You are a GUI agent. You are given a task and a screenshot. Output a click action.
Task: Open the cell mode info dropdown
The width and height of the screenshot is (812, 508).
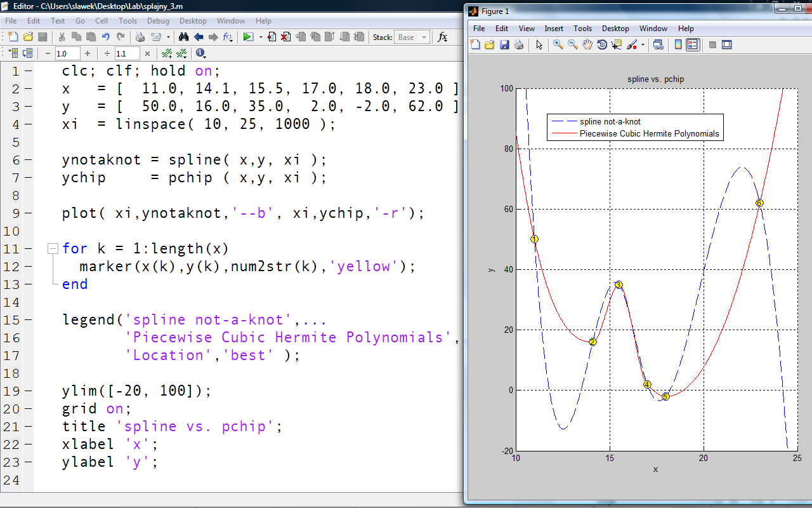click(200, 53)
